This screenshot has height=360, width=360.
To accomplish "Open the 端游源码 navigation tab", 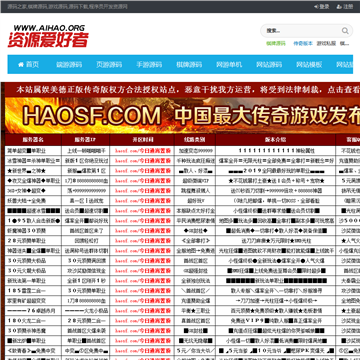I will click(x=69, y=64).
